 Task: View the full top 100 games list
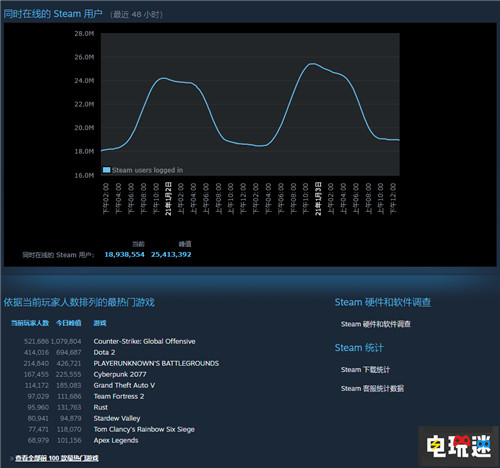pos(57,458)
